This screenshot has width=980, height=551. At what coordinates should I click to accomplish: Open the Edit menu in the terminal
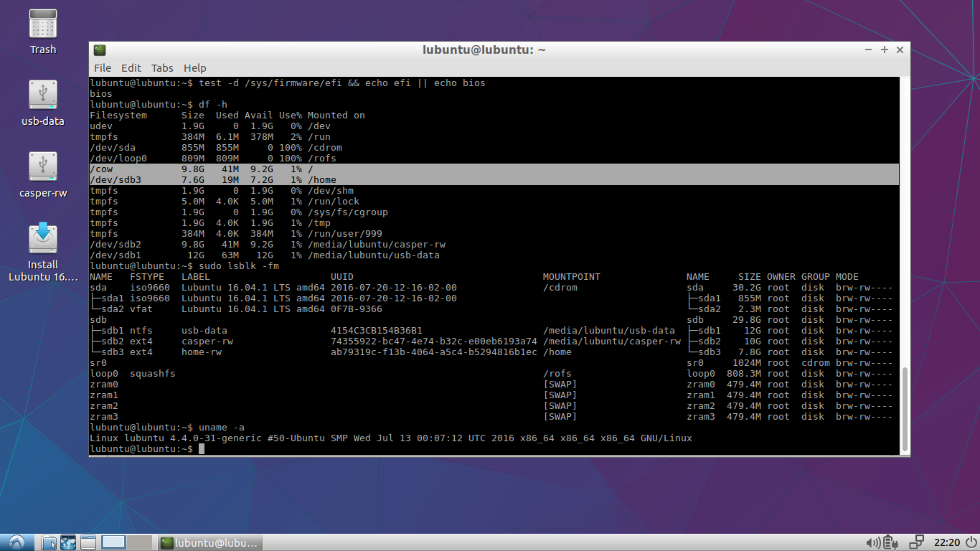131,68
